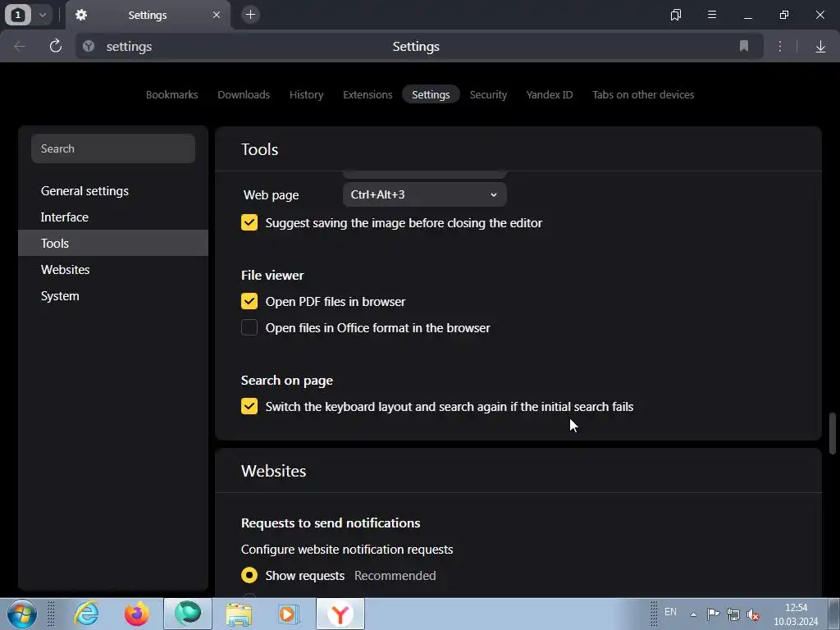Launch Firefox from the taskbar
The image size is (840, 630).
point(137,614)
